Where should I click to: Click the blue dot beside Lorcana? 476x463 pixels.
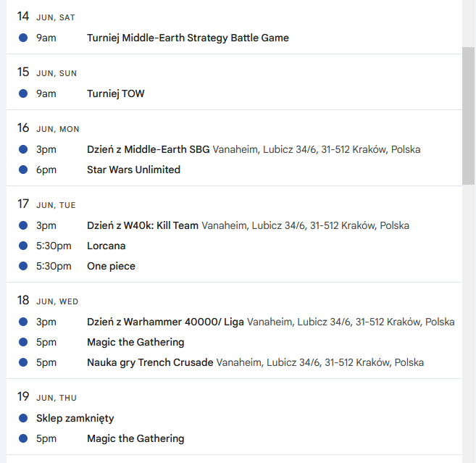[23, 246]
